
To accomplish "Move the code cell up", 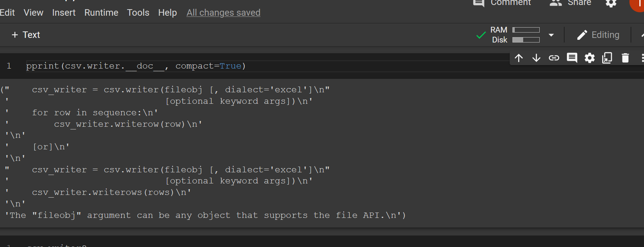I will (519, 58).
